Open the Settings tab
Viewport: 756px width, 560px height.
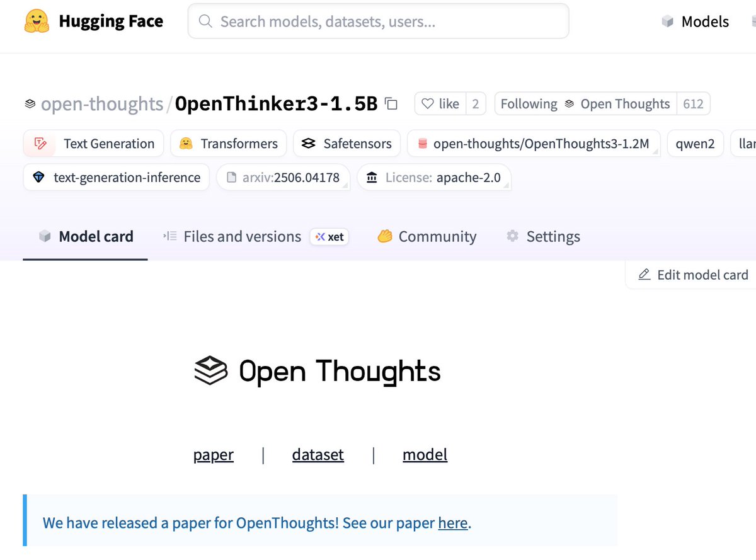tap(543, 236)
